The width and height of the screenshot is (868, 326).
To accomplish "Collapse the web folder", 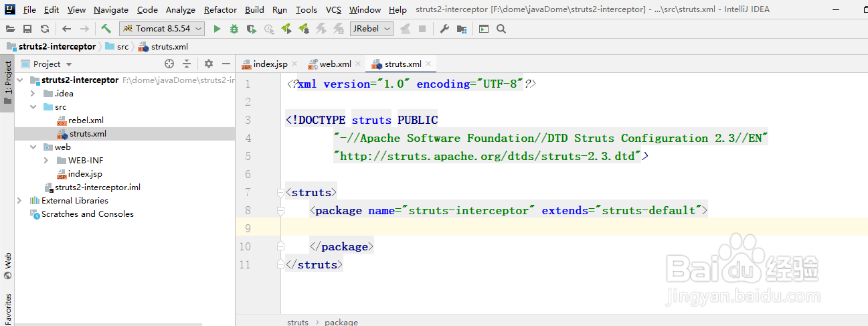I will (x=33, y=147).
